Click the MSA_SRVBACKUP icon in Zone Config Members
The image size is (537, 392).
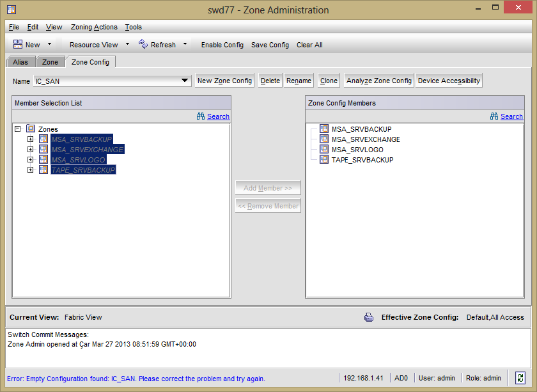tap(324, 129)
